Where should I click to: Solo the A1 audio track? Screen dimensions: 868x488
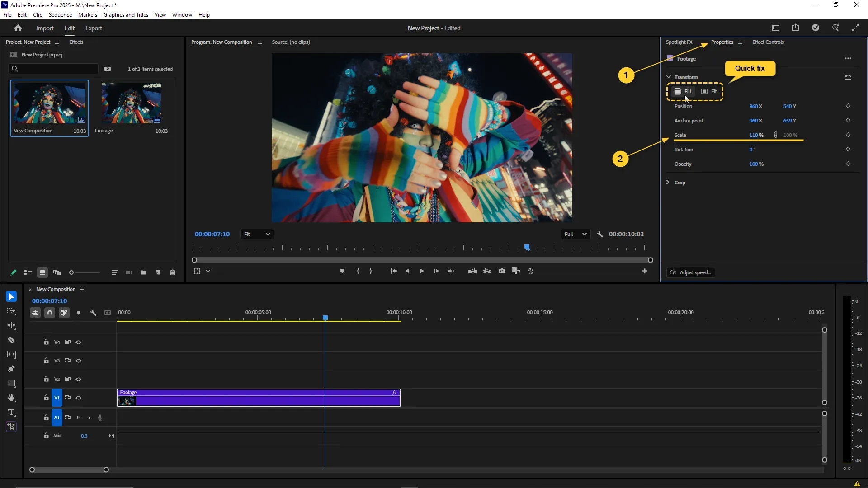(x=90, y=418)
